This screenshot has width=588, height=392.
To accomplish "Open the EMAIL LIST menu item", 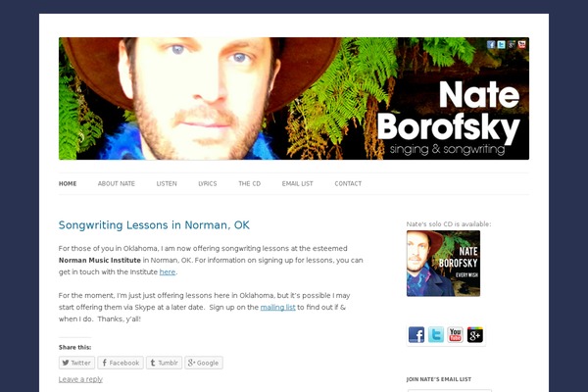I will click(x=297, y=184).
